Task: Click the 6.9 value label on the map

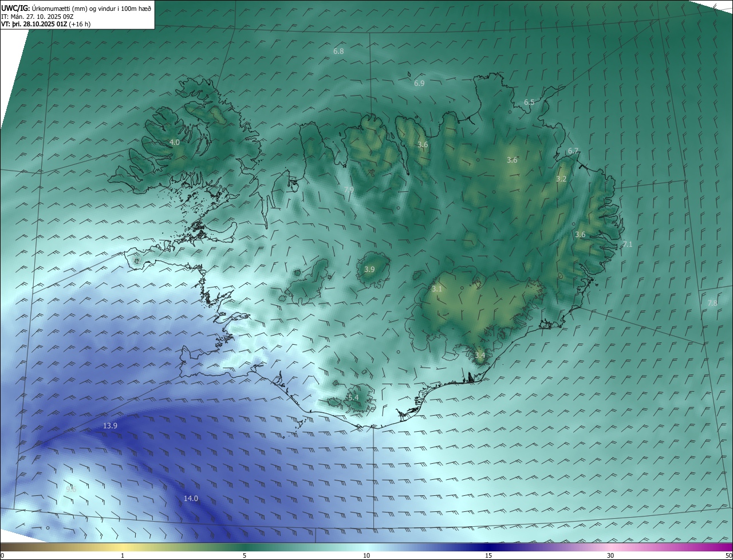Action: point(419,83)
